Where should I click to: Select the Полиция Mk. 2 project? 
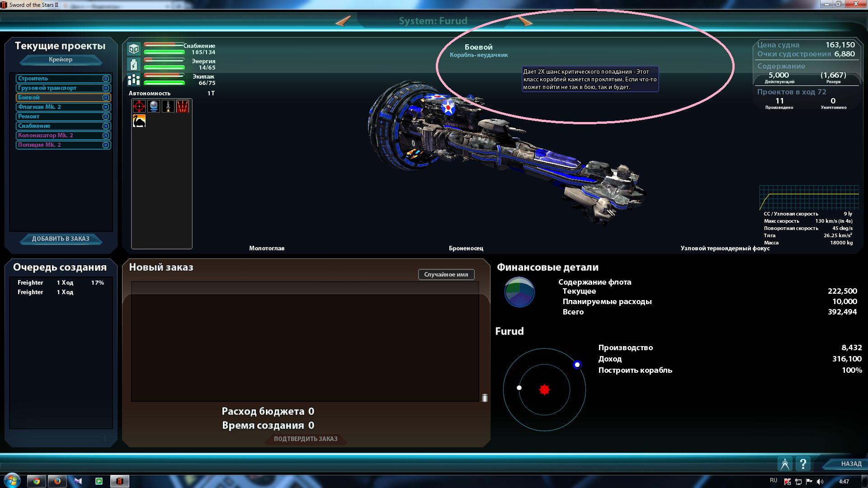tap(63, 145)
